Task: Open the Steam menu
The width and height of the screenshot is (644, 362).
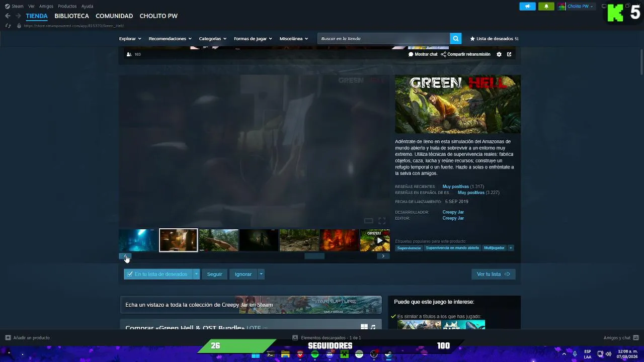Action: (x=14, y=7)
